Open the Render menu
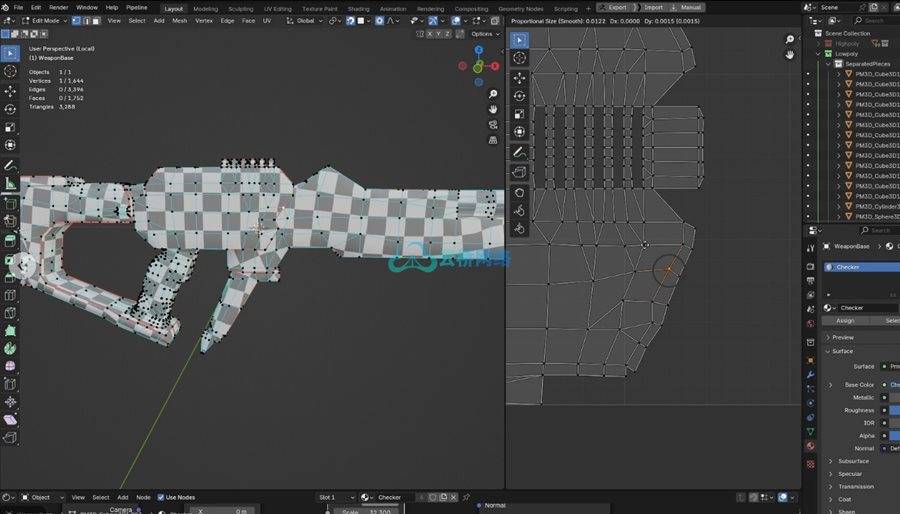Viewport: 900px width, 514px height. [x=59, y=7]
